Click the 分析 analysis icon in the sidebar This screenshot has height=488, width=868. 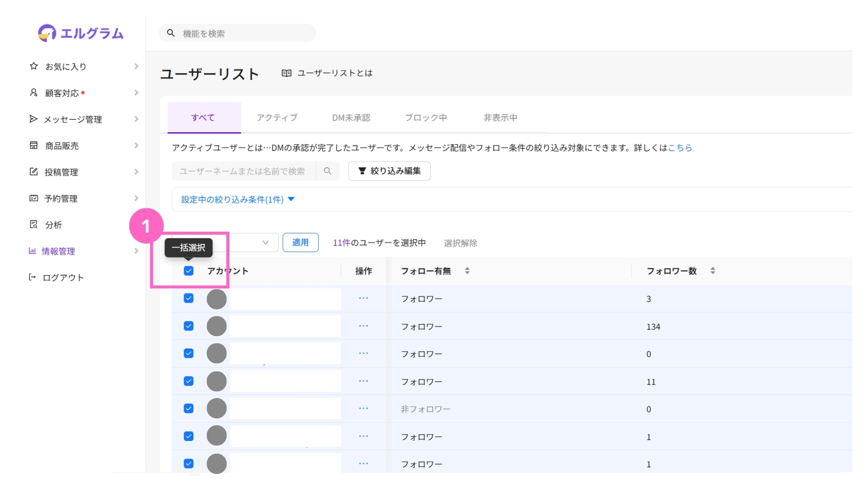[33, 225]
